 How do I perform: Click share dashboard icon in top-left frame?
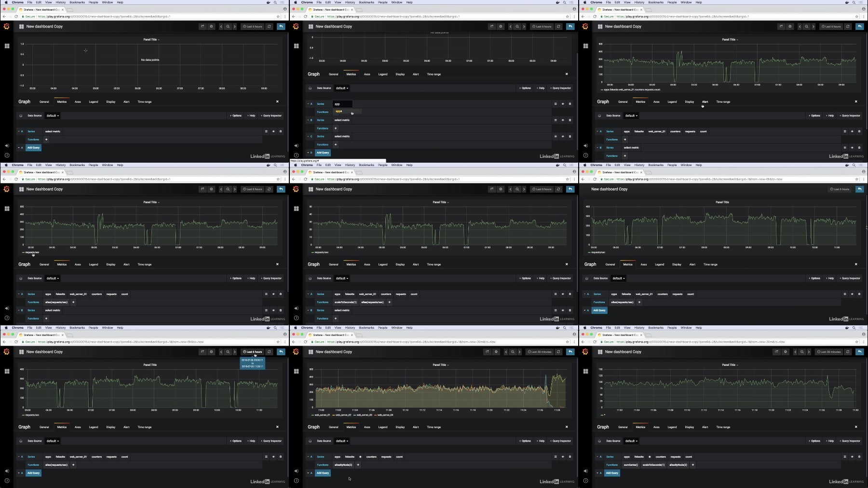203,27
